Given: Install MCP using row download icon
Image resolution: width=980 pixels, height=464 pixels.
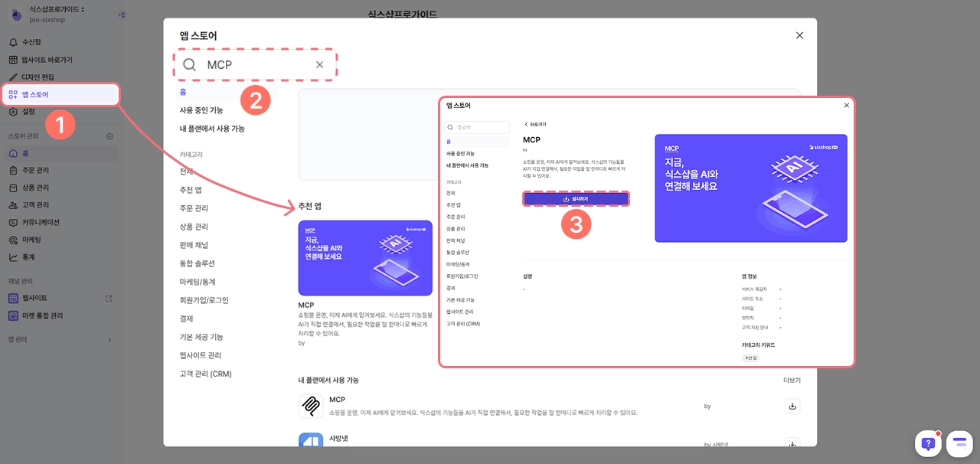Looking at the screenshot, I should (792, 406).
